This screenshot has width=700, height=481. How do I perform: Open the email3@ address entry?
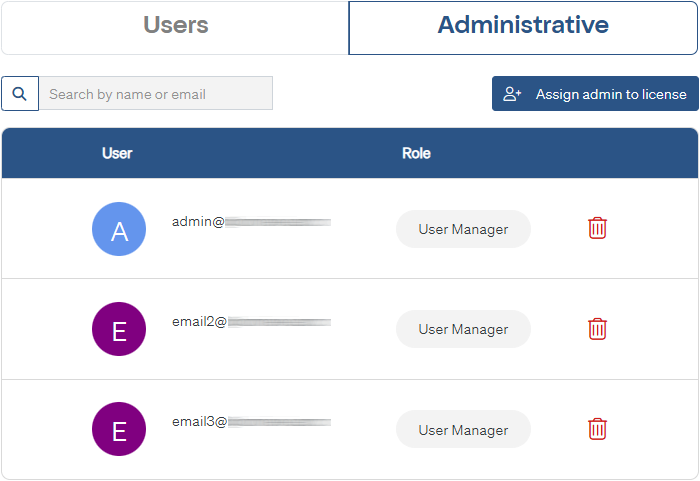(250, 422)
